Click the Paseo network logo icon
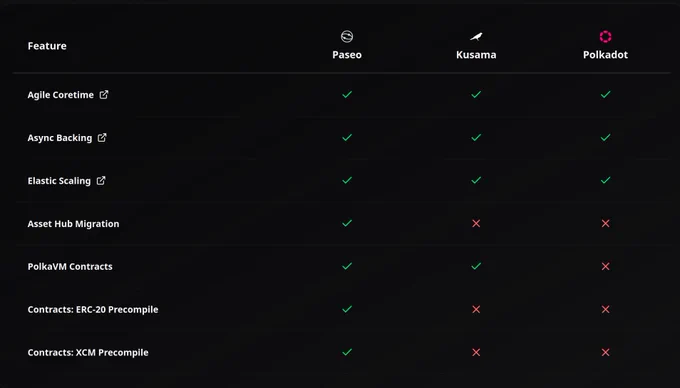The image size is (680, 388). (x=347, y=36)
